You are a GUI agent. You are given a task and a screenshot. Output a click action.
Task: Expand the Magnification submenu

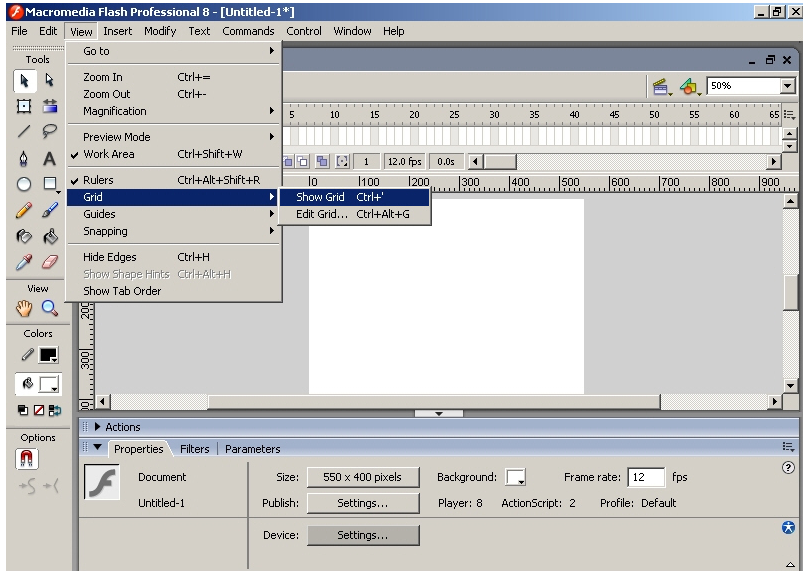pyautogui.click(x=174, y=111)
